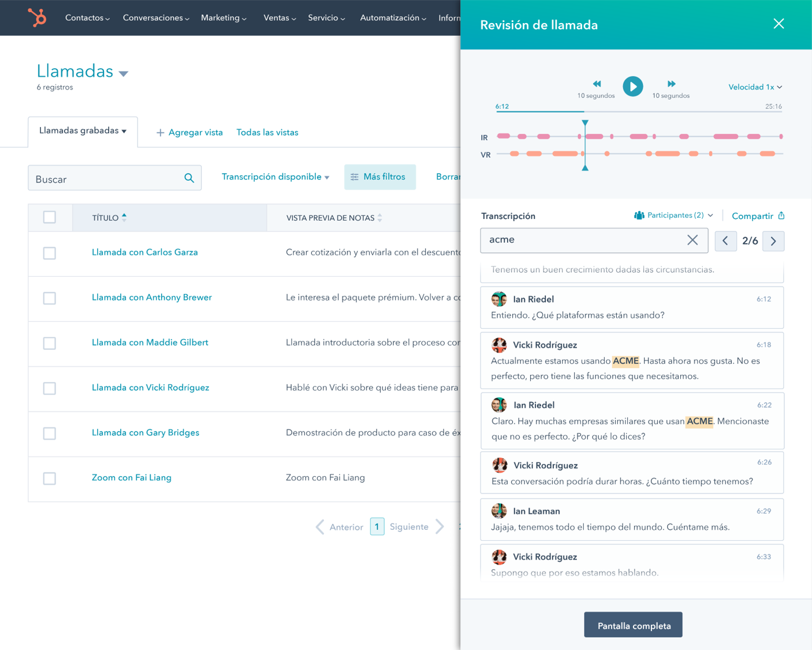The width and height of the screenshot is (812, 650).
Task: Open Llamada con Maddie Gilbert
Action: 150,343
